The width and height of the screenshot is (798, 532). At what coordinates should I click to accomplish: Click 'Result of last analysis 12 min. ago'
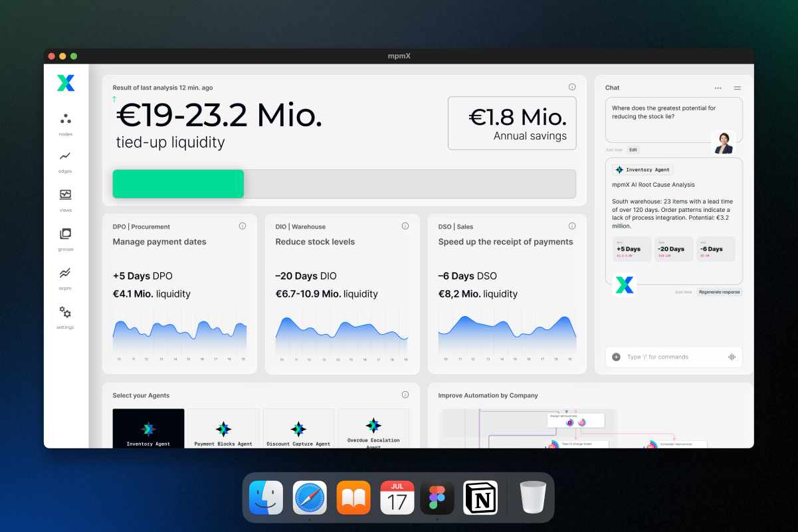coord(163,88)
